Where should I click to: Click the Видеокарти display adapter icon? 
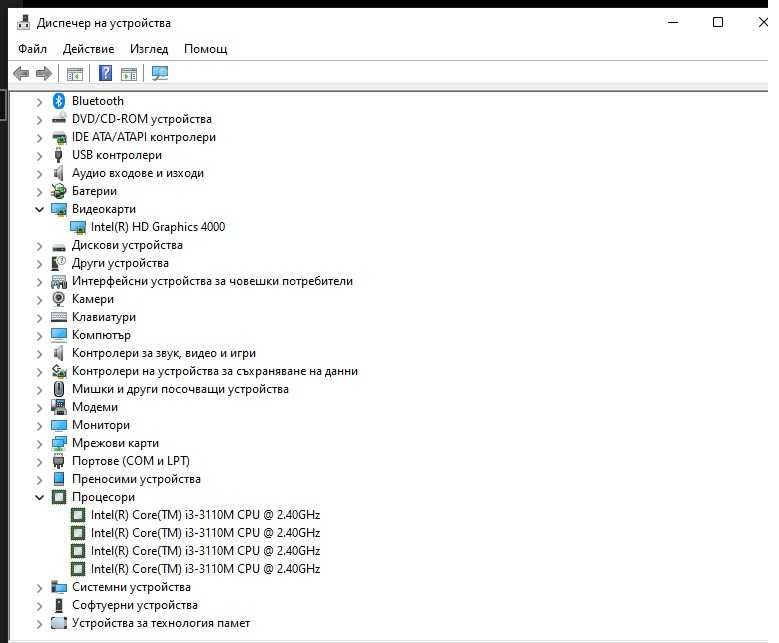(x=59, y=209)
